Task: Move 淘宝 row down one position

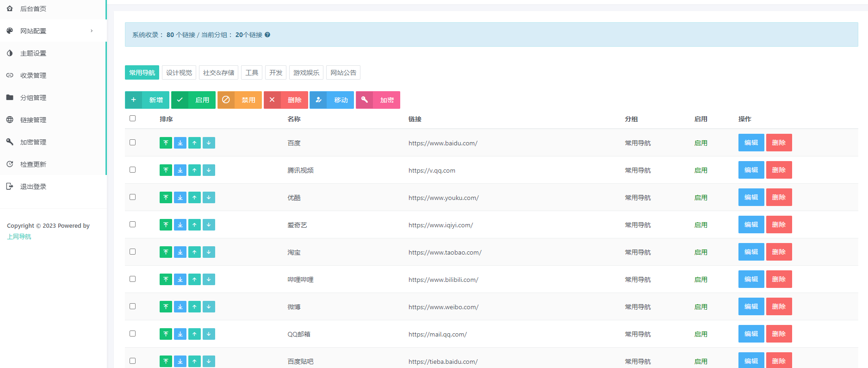Action: 209,252
